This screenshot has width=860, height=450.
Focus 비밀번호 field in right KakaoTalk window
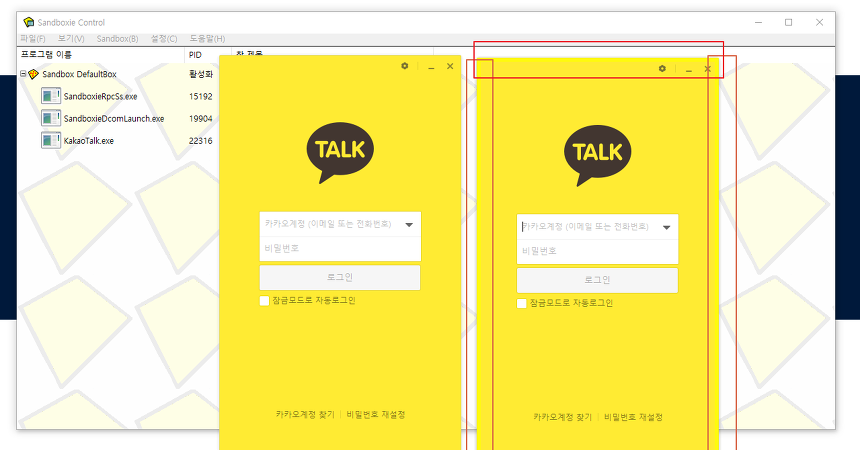point(597,251)
